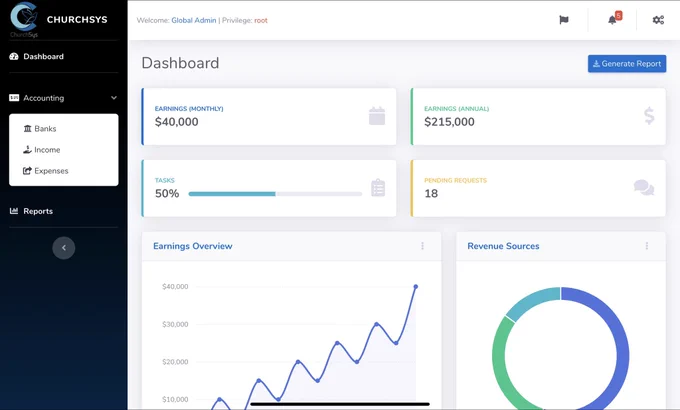Image resolution: width=680 pixels, height=410 pixels.
Task: Open Revenue Sources three-dot menu
Action: point(647,246)
